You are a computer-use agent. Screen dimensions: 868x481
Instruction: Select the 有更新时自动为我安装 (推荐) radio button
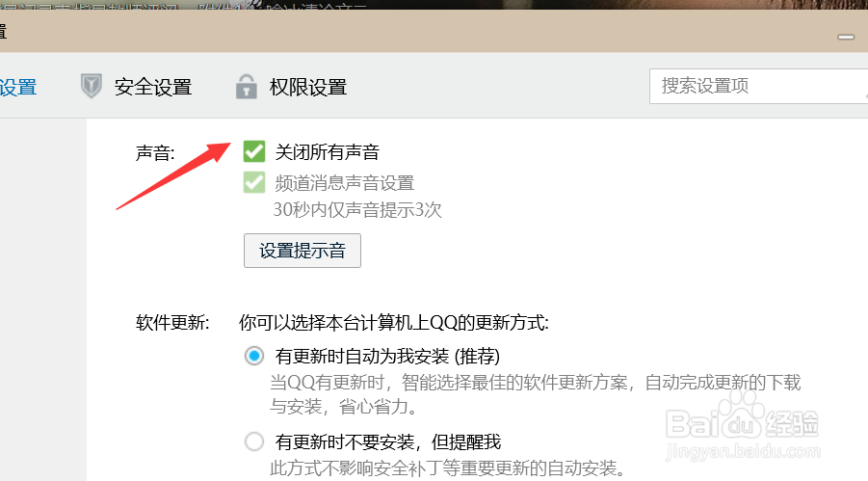point(254,356)
